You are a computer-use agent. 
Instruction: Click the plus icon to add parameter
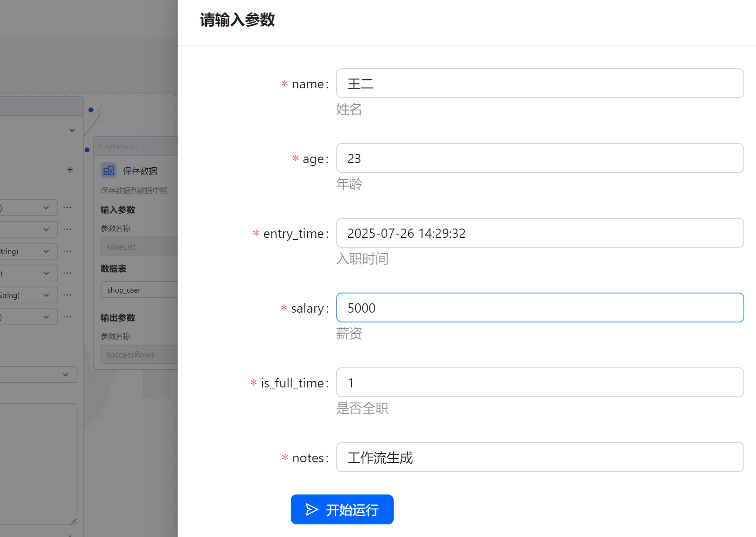coord(70,170)
